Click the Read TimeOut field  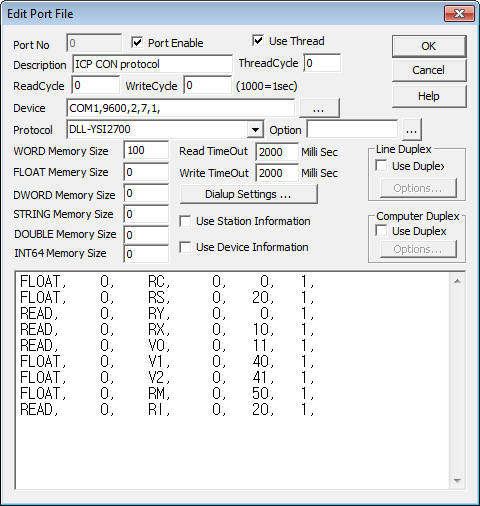(x=277, y=152)
